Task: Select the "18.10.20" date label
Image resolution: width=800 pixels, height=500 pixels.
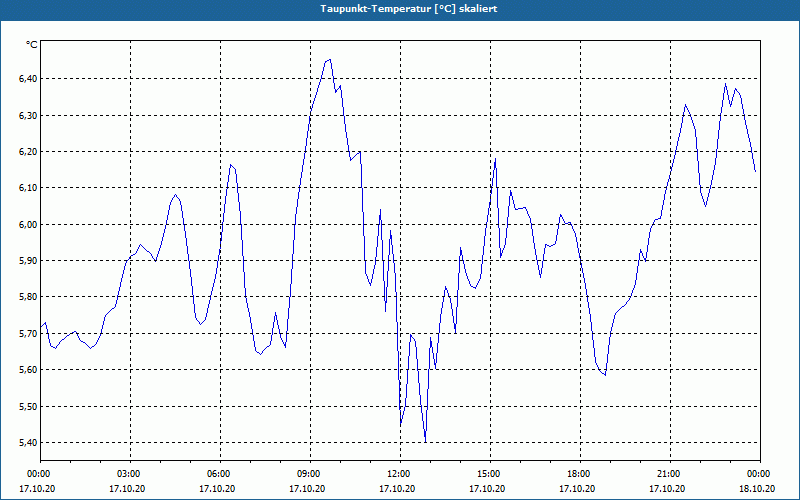Action: pyautogui.click(x=758, y=488)
